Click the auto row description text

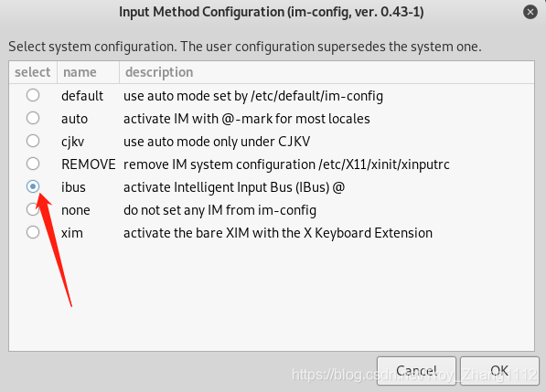247,119
